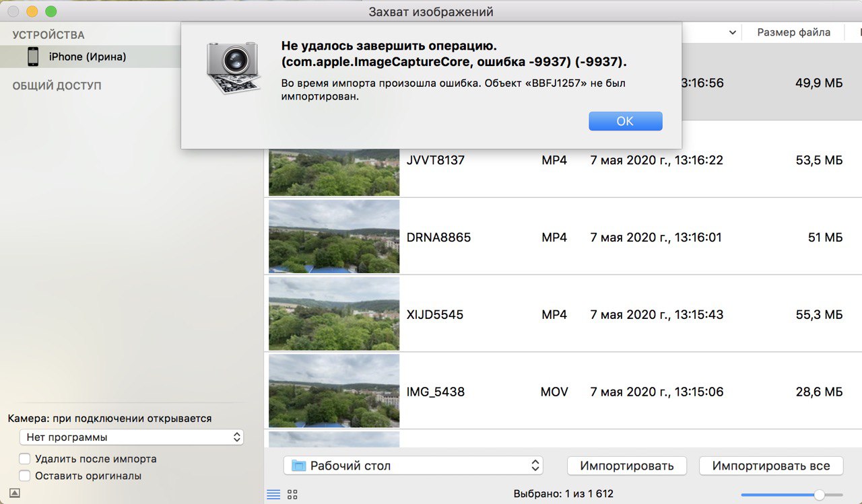This screenshot has height=504, width=862.
Task: Click file name JVVT8137
Action: tap(436, 160)
